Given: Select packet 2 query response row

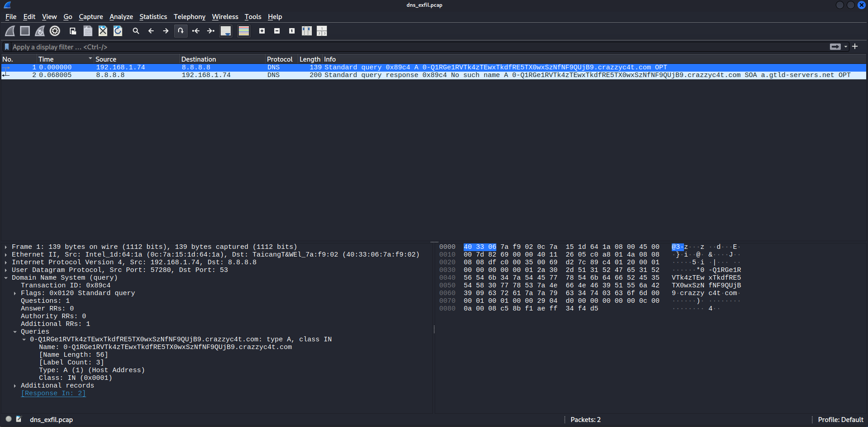Looking at the screenshot, I should (x=433, y=75).
